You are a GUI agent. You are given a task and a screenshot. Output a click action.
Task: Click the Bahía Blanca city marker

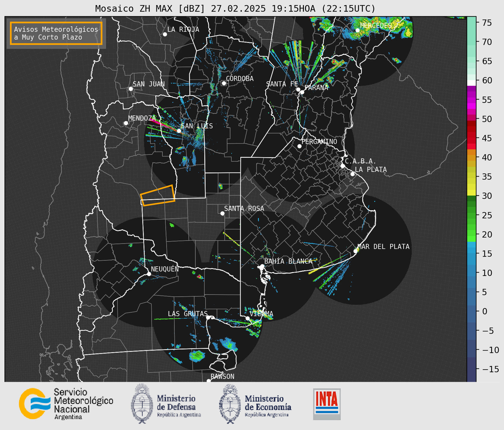pos(262,266)
